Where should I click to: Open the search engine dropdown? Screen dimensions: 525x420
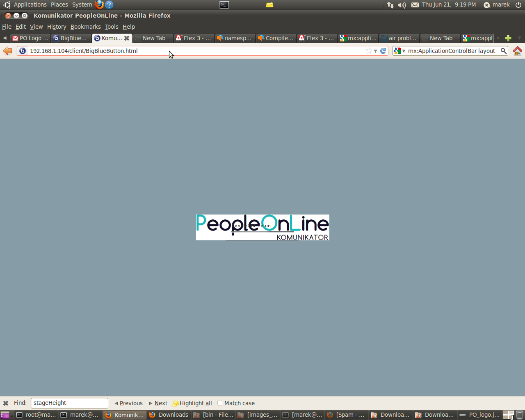[399, 51]
